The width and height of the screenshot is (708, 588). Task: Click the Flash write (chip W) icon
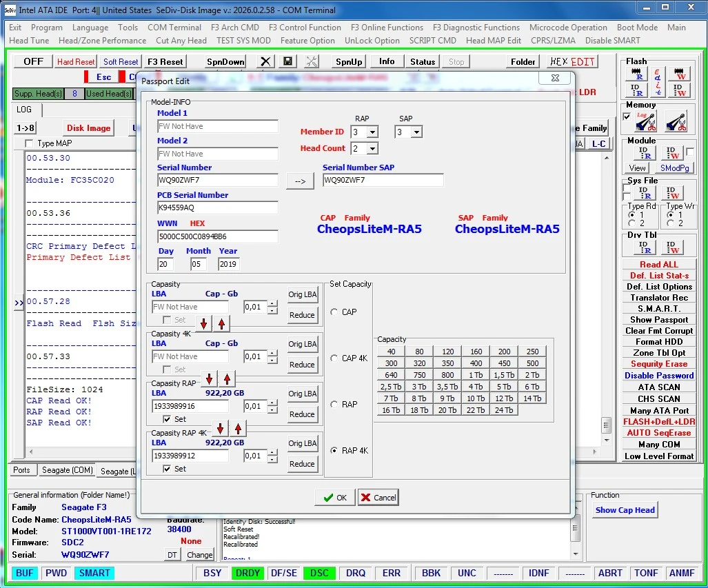click(680, 74)
